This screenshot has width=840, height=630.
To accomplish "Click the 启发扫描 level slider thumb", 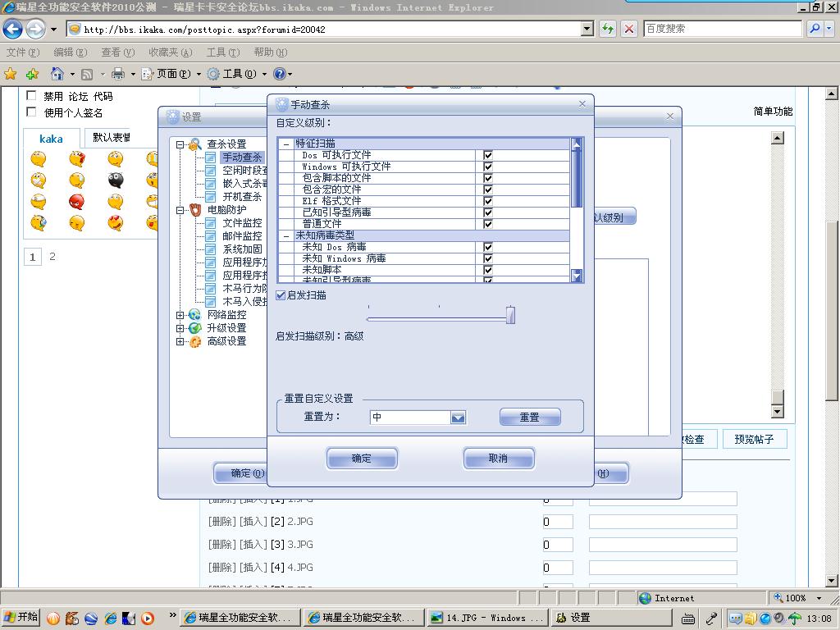I will coord(510,315).
